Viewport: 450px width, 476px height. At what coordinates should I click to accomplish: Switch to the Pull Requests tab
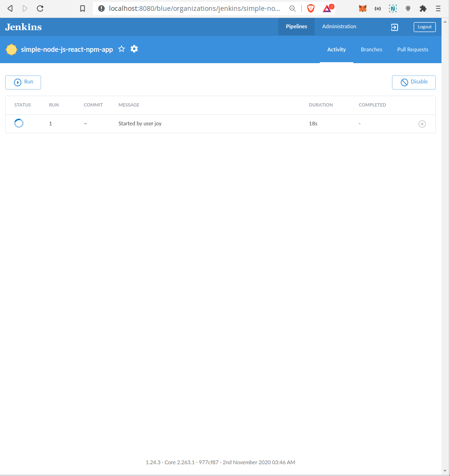413,49
